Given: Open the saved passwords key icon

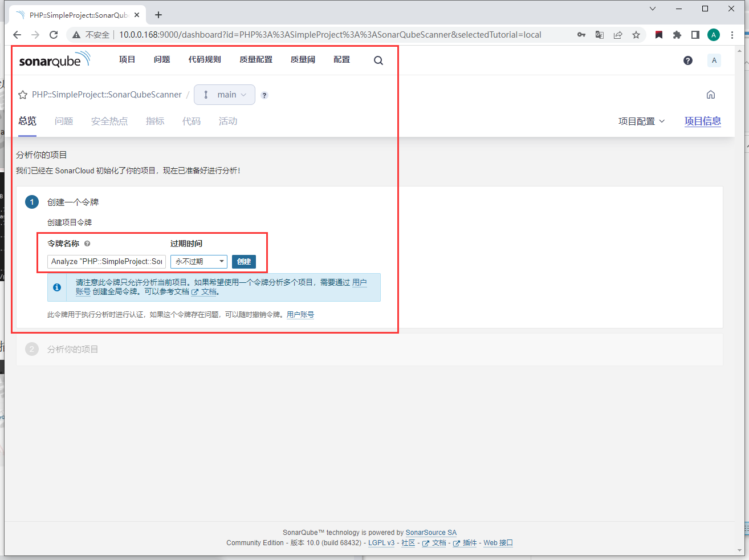Looking at the screenshot, I should click(581, 35).
